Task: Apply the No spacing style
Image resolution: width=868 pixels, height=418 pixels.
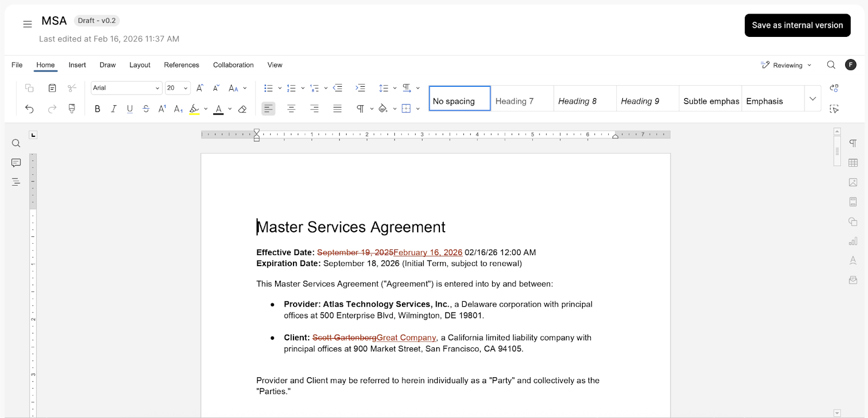Action: [460, 99]
